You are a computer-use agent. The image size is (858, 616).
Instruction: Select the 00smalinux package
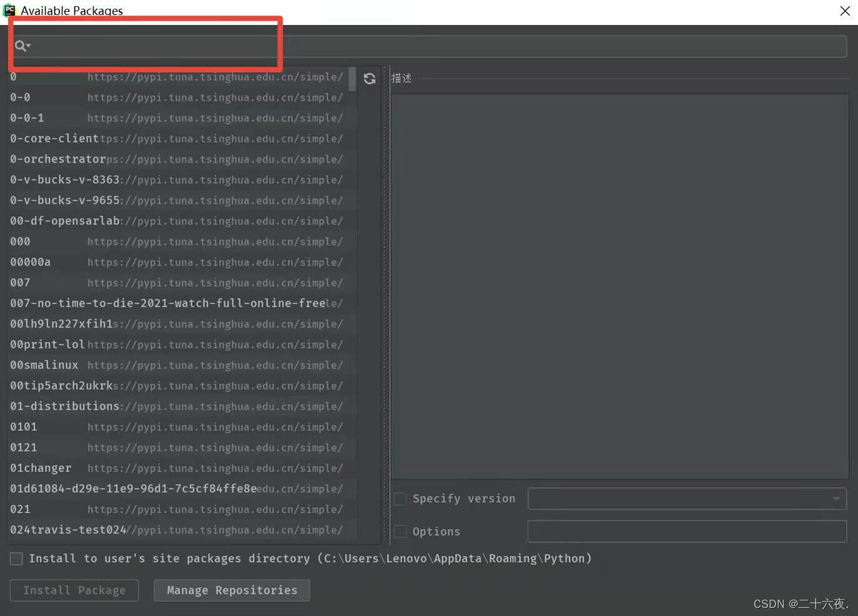click(x=44, y=365)
